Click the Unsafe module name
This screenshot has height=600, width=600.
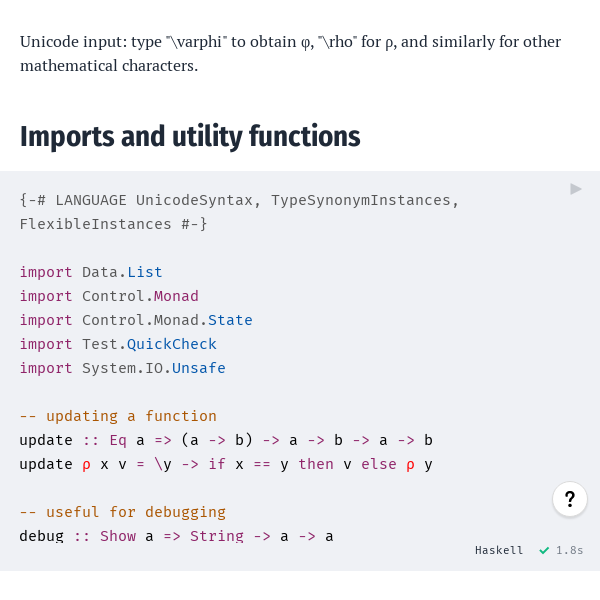pyautogui.click(x=199, y=368)
